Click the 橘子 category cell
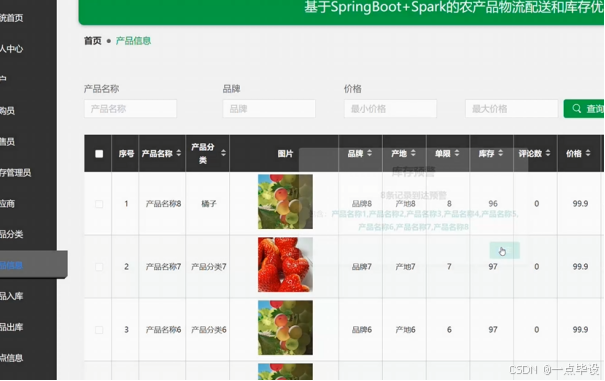 click(x=209, y=204)
